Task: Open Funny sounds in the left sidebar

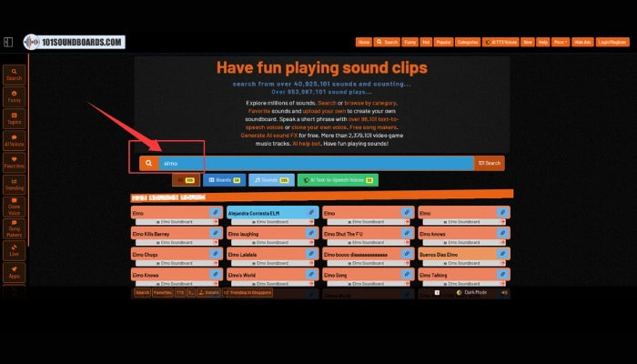Action: pos(15,96)
